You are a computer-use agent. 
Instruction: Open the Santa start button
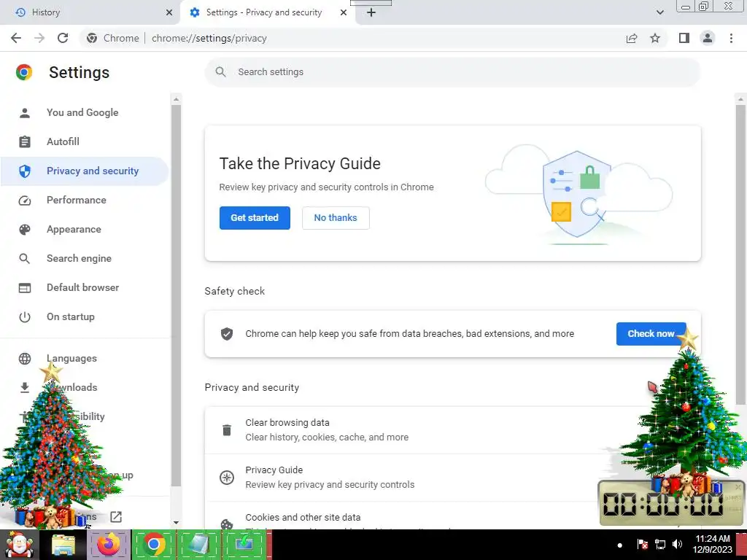tap(19, 545)
